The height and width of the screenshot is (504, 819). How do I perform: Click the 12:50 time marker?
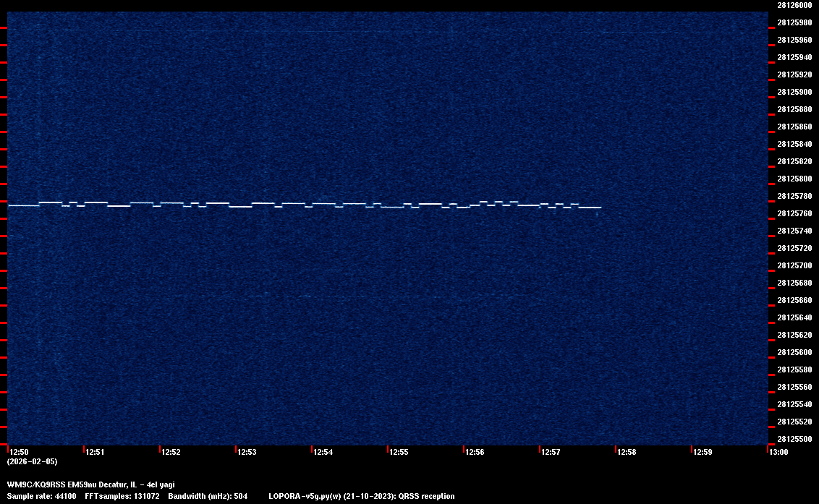tap(20, 452)
